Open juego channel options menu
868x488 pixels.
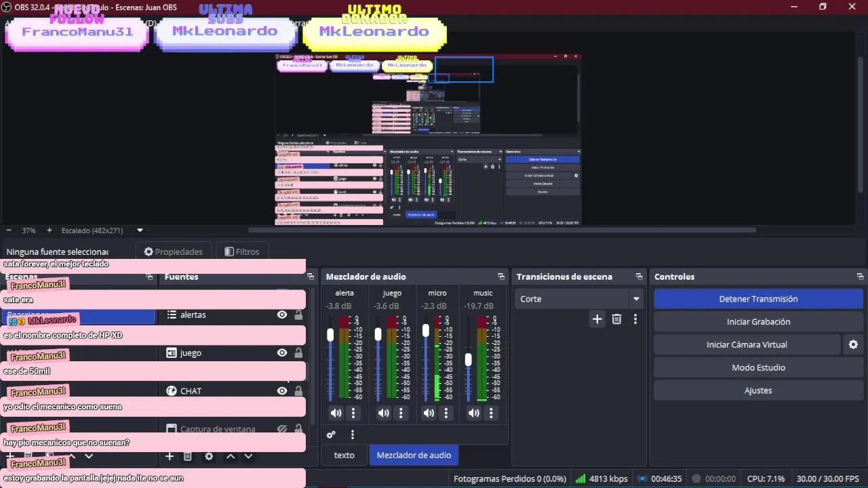[401, 413]
